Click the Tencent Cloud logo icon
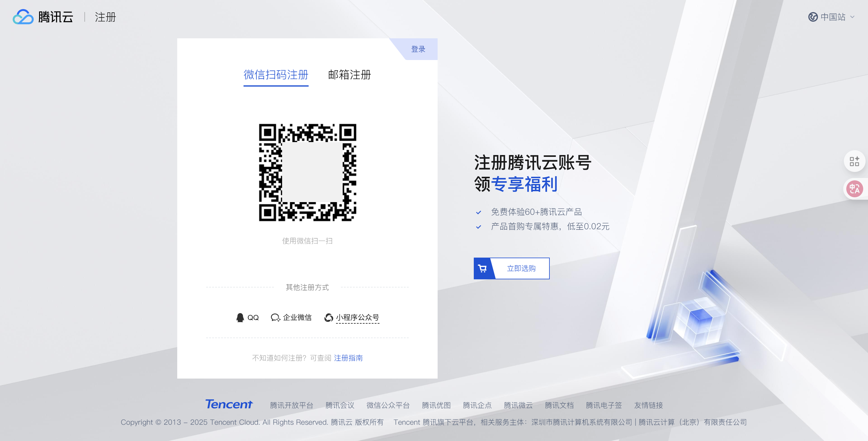Screen dimensions: 868x441 pyautogui.click(x=23, y=17)
